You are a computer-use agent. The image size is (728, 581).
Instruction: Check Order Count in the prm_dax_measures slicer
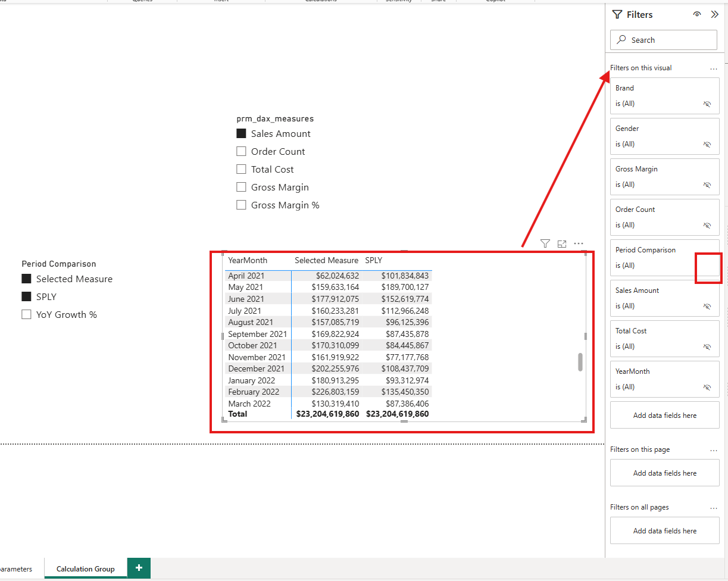tap(241, 152)
